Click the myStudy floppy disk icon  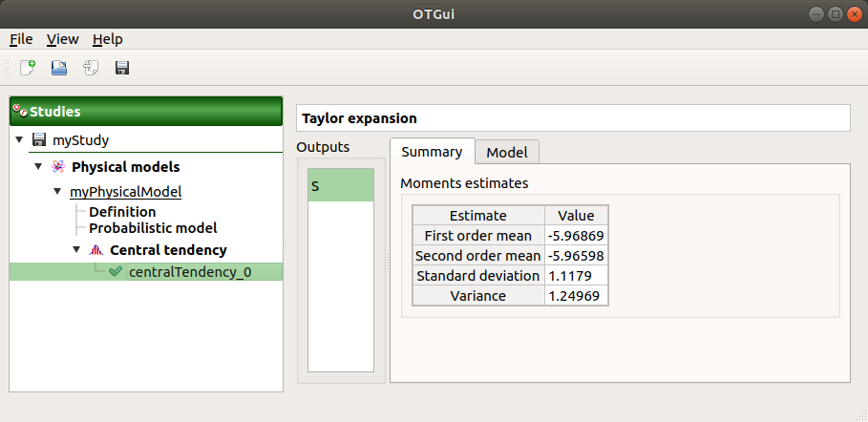click(39, 140)
